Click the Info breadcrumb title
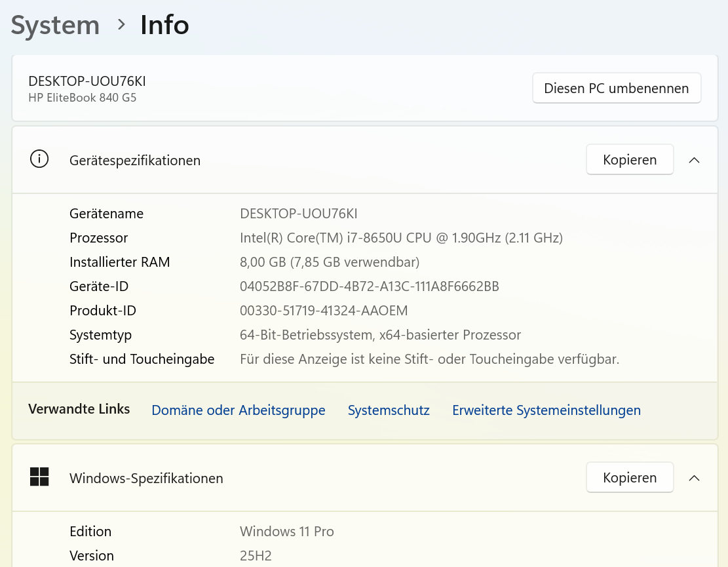 [165, 25]
